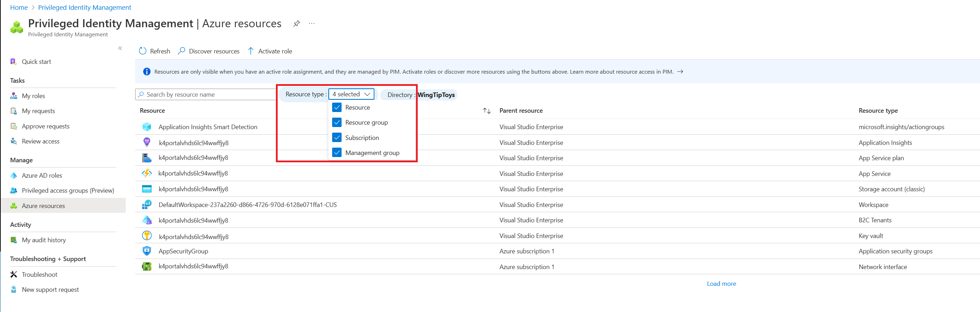Screen dimensions: 980x312
Task: Uncheck the Subscription checkbox
Action: [x=337, y=138]
